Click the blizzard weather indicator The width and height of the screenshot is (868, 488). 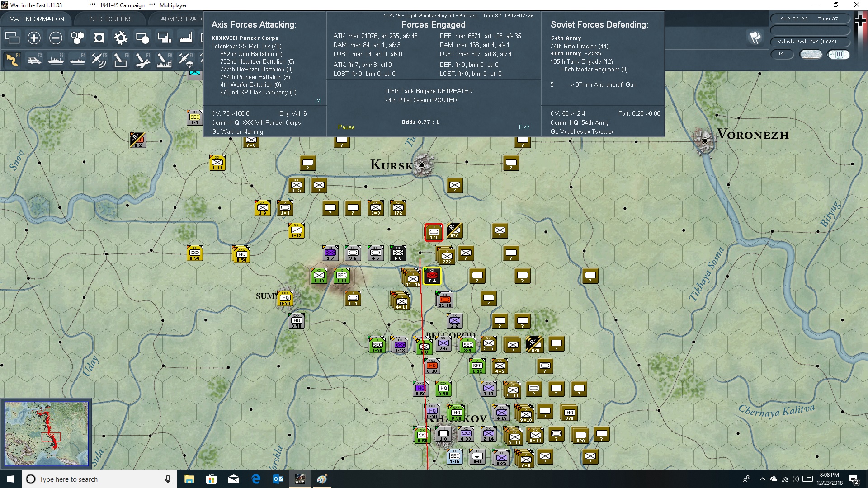pyautogui.click(x=811, y=54)
